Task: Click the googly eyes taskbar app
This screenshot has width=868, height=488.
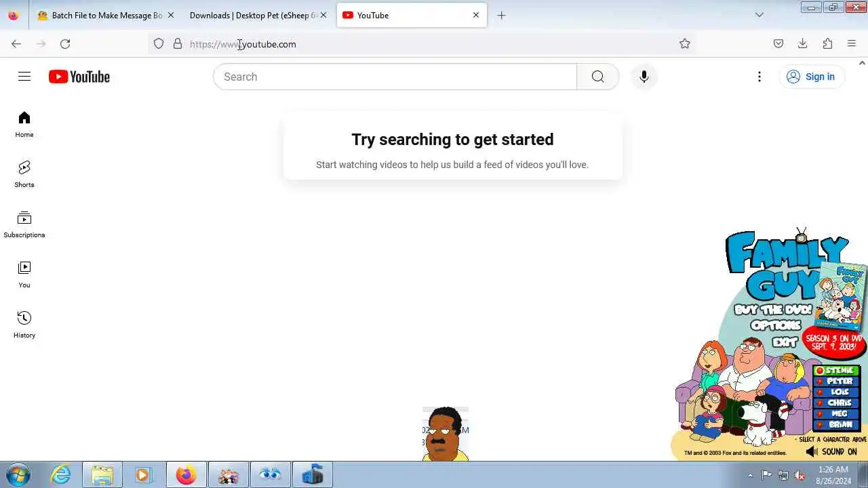Action: point(270,475)
